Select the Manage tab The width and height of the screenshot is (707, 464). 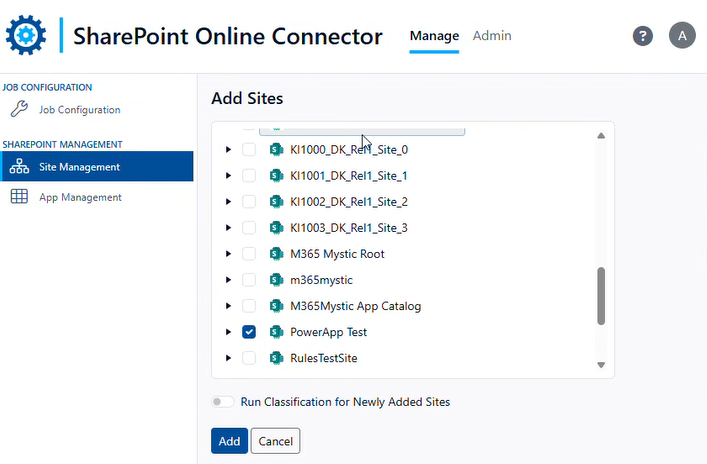tap(434, 36)
